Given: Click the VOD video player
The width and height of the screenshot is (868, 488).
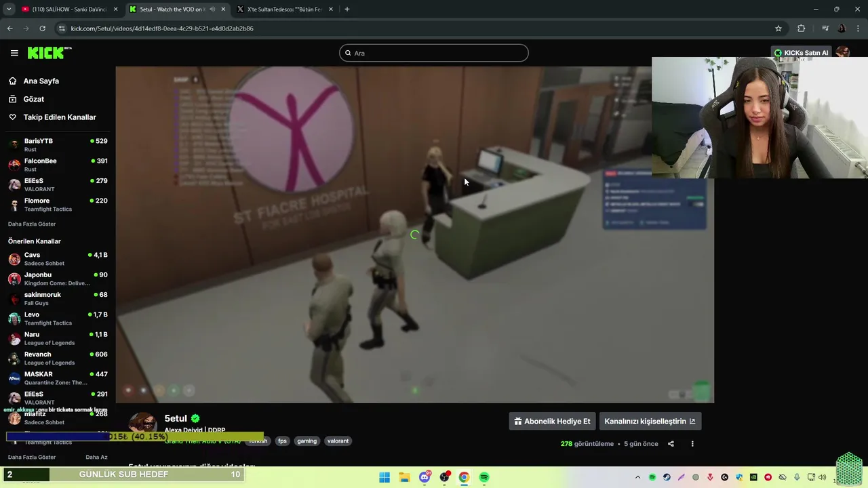Looking at the screenshot, I should click(x=414, y=235).
